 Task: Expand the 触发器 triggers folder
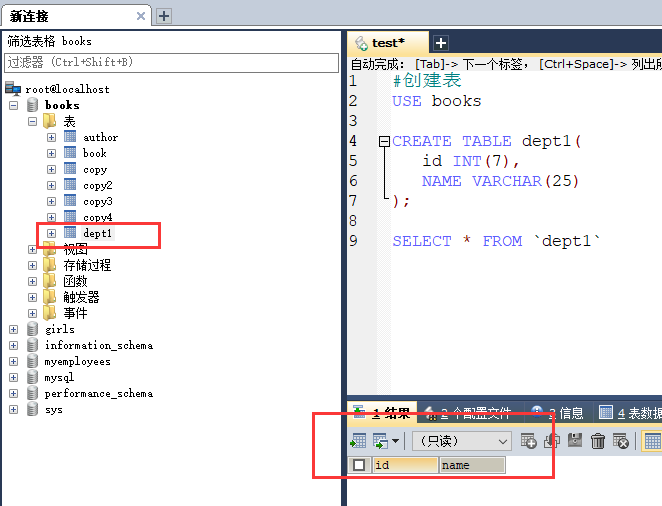point(33,298)
